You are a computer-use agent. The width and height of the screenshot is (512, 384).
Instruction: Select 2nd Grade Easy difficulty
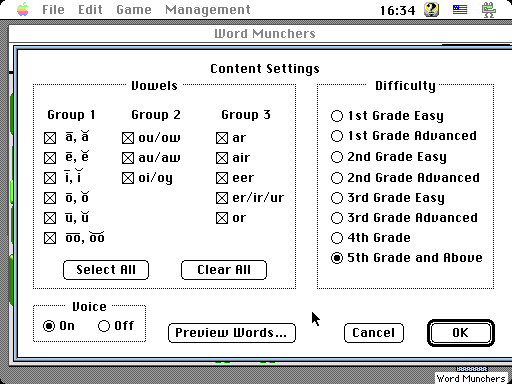click(x=337, y=157)
